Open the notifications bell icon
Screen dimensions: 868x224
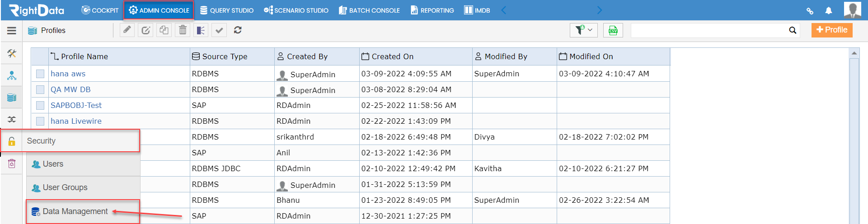click(x=829, y=10)
